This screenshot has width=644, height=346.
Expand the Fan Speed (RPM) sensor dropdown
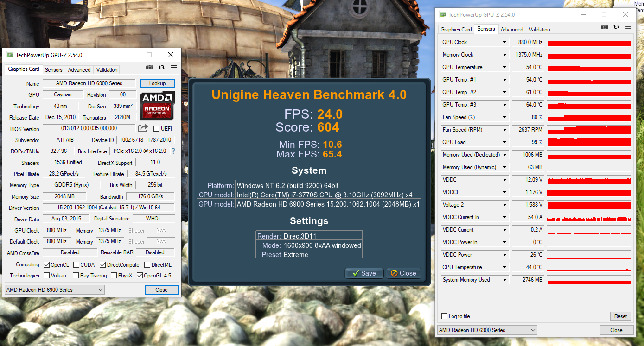point(504,130)
